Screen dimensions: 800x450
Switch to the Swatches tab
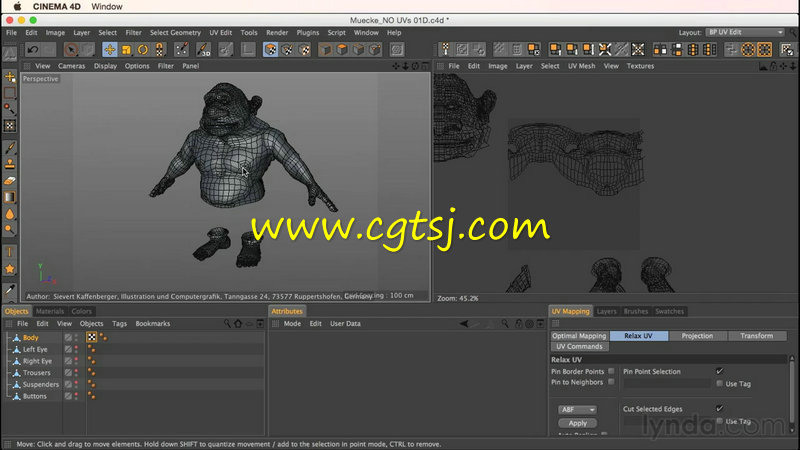pyautogui.click(x=669, y=311)
